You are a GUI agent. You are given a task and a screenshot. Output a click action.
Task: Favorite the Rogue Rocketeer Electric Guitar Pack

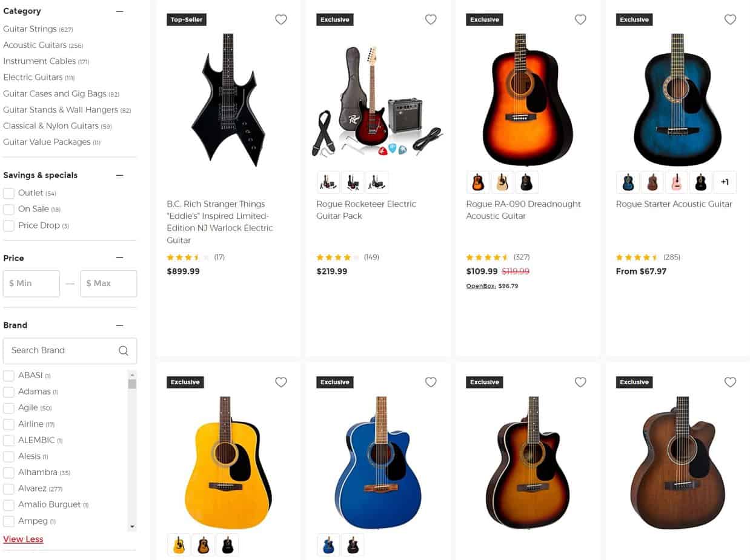pos(431,19)
